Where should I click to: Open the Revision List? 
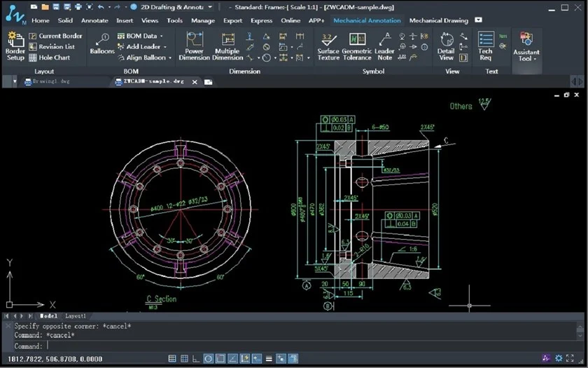52,46
